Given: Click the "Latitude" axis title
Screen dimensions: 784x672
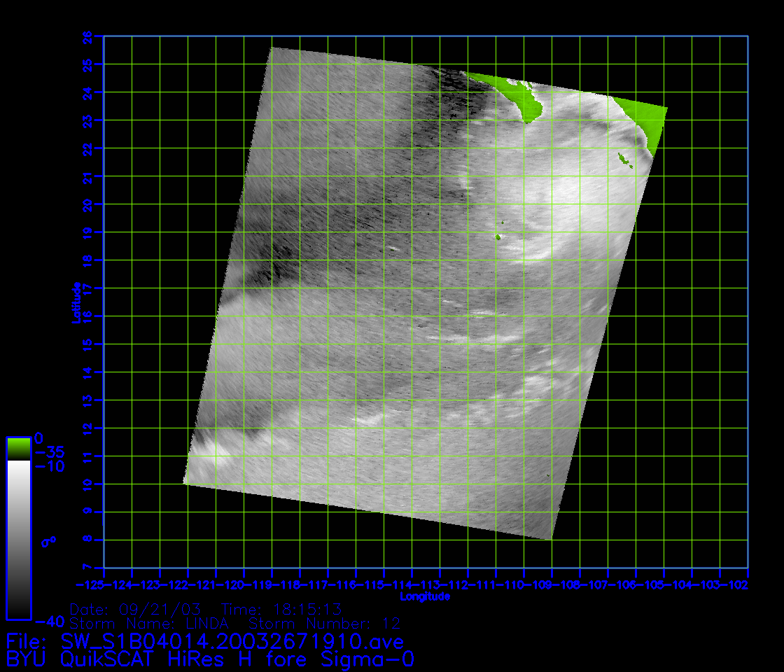Looking at the screenshot, I should [x=75, y=302].
